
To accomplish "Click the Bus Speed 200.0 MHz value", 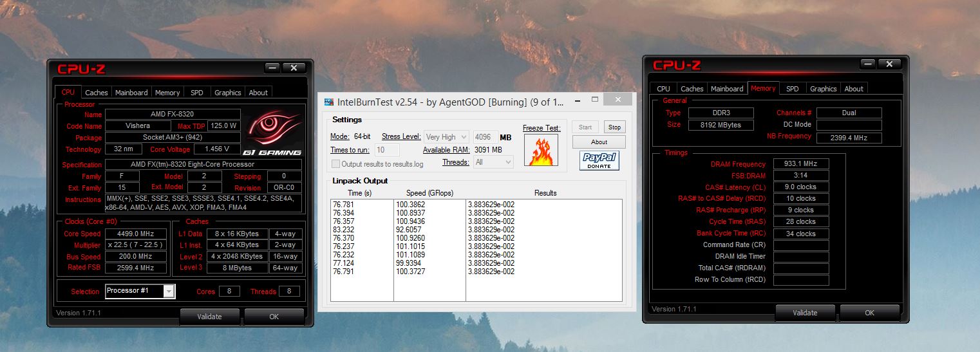I will click(136, 257).
